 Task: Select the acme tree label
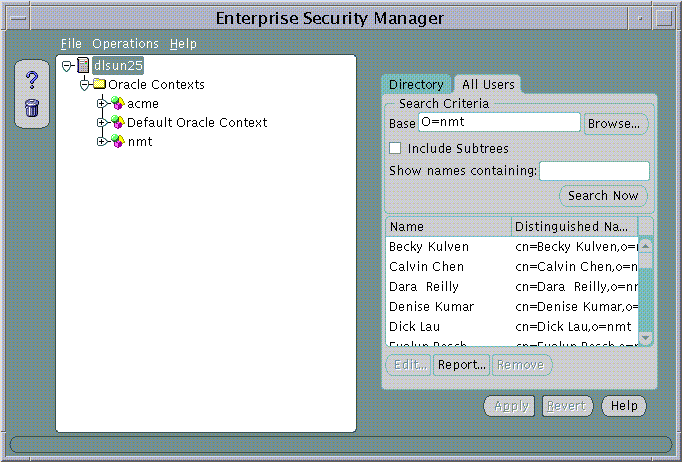[143, 104]
